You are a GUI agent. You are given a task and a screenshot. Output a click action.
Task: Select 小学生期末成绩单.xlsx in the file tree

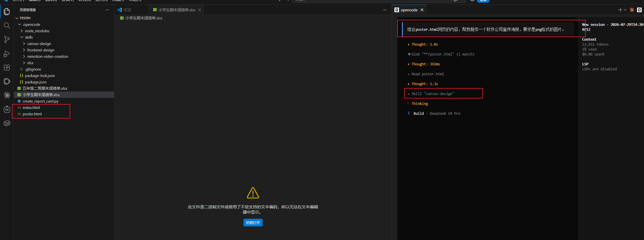[x=64, y=95]
